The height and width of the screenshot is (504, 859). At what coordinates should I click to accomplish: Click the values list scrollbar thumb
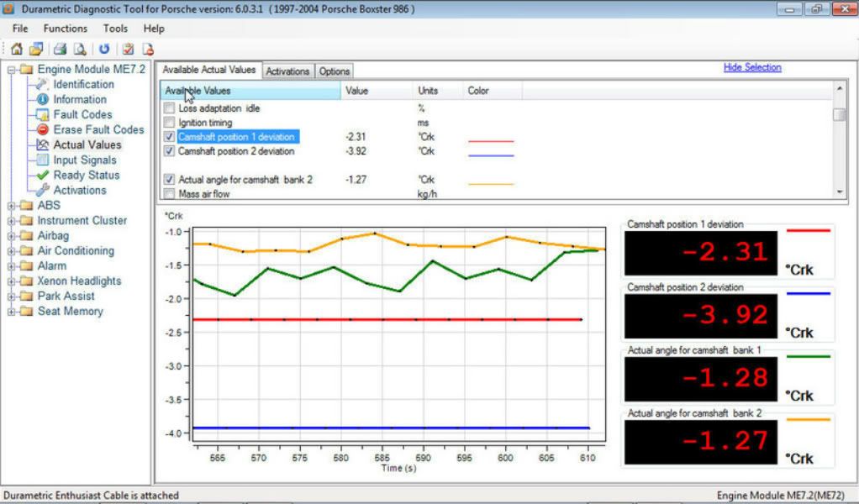pyautogui.click(x=839, y=114)
